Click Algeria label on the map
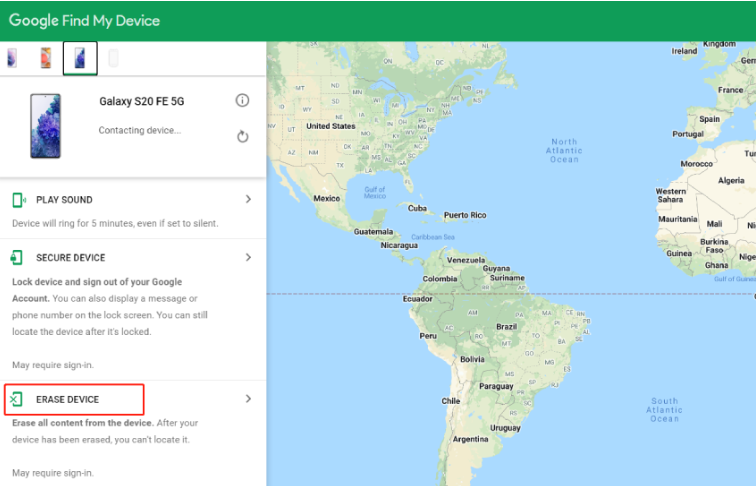This screenshot has width=756, height=486. point(731,180)
